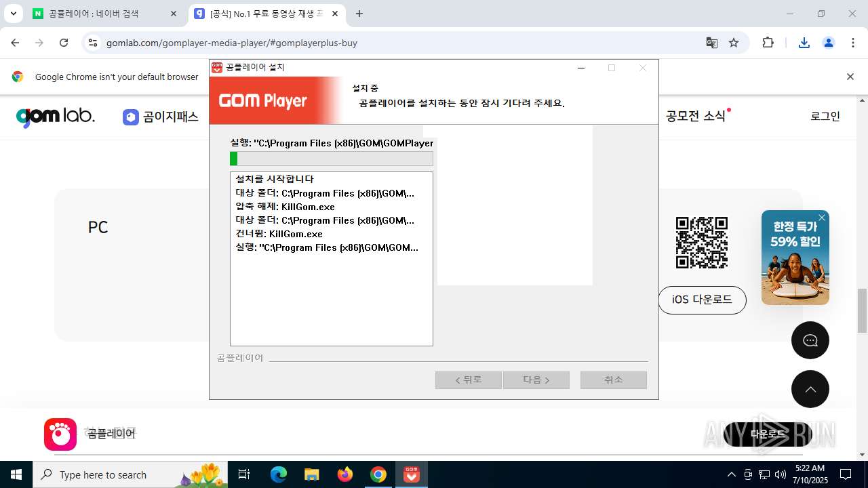Launch Microsoft Edge from the taskbar

coord(279,474)
